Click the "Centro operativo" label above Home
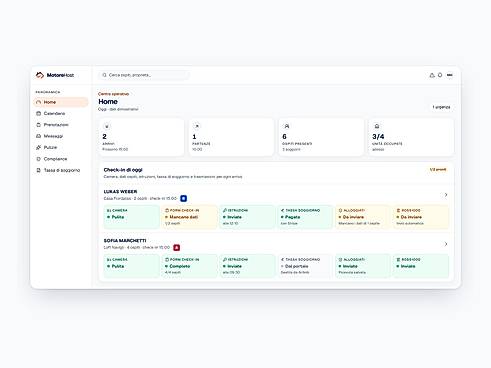 click(x=113, y=94)
